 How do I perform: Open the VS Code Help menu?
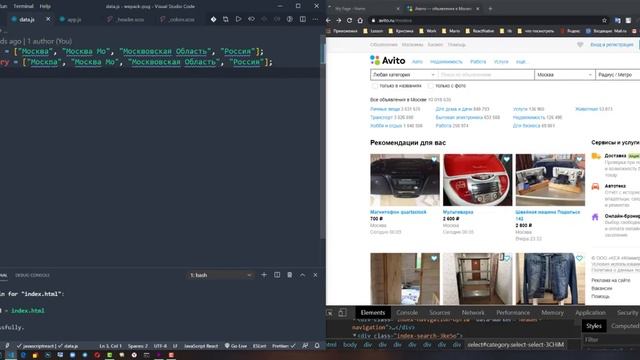[x=45, y=6]
